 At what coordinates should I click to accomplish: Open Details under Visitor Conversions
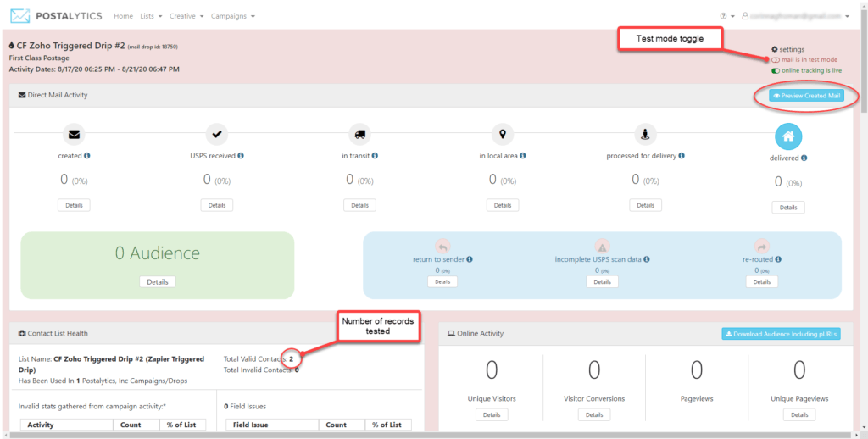point(594,414)
